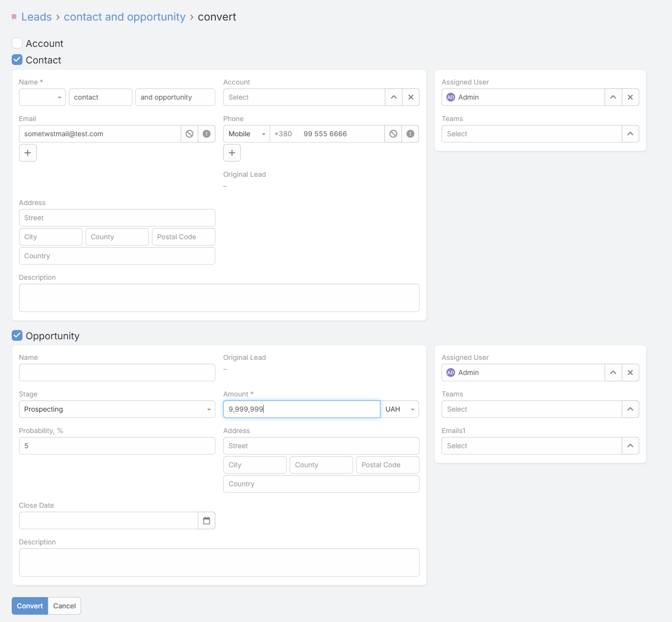This screenshot has width=672, height=622.
Task: Click the phone opted-out ban icon
Action: tap(393, 134)
